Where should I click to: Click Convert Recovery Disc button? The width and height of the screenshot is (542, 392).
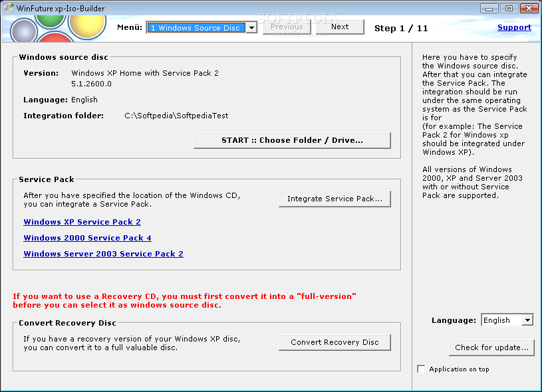click(335, 342)
